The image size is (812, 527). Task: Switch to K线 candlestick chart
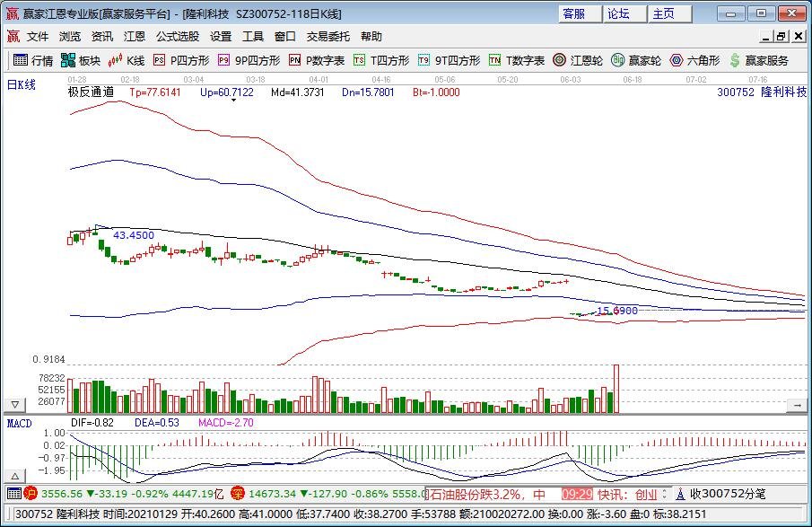pos(127,61)
